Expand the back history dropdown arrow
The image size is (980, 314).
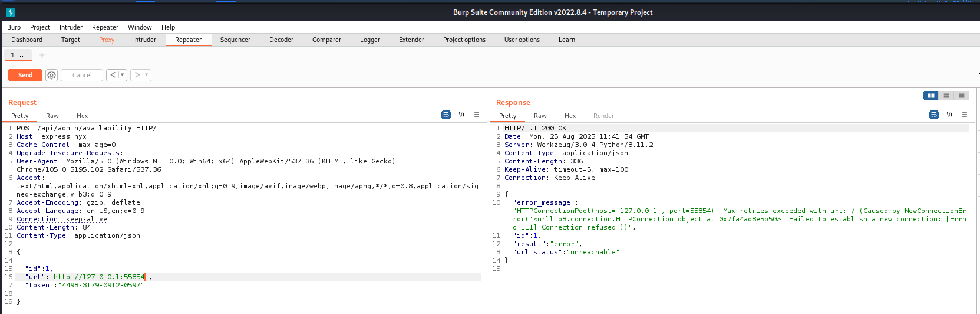point(122,75)
